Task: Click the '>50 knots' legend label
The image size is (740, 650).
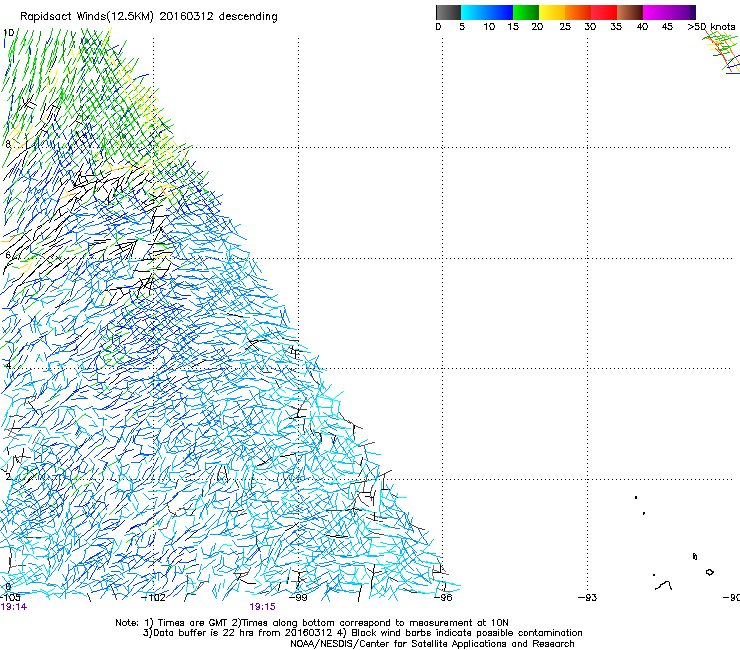Action: (711, 27)
